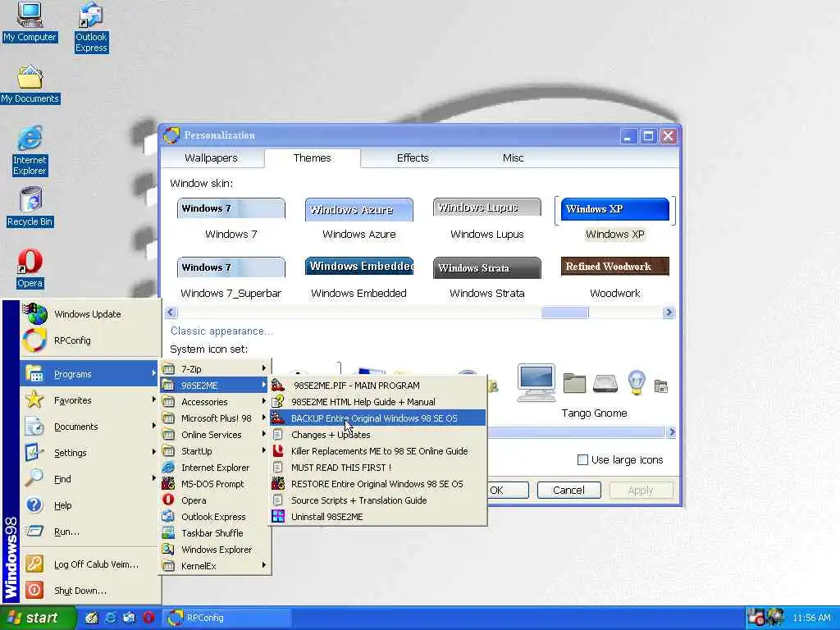Open MS-DOS Prompt in Programs menu
Screen dimensions: 840x630
point(215,484)
